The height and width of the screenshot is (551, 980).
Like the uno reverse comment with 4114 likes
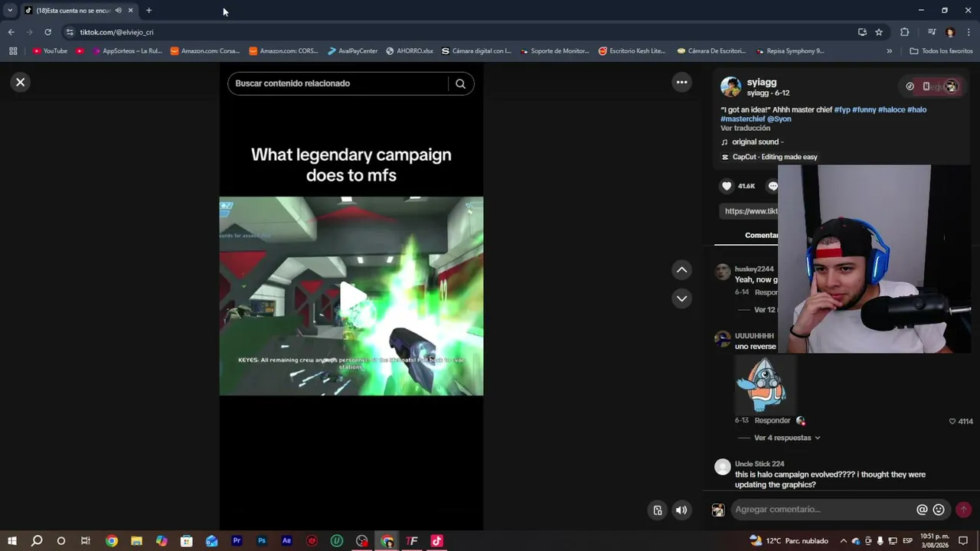click(952, 421)
